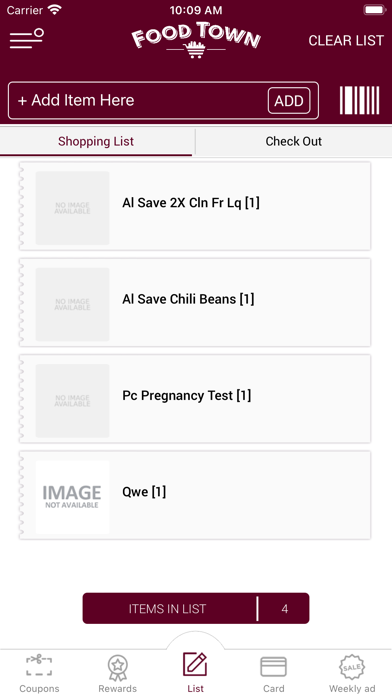Tap the Food Town logo
Screen dimensions: 392x696
pyautogui.click(x=196, y=41)
